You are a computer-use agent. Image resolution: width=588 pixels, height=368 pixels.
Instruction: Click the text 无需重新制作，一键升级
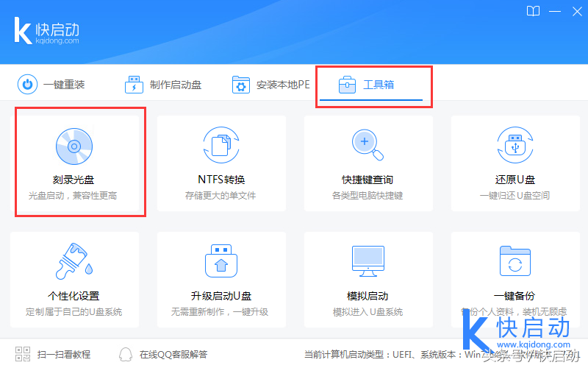(x=220, y=312)
